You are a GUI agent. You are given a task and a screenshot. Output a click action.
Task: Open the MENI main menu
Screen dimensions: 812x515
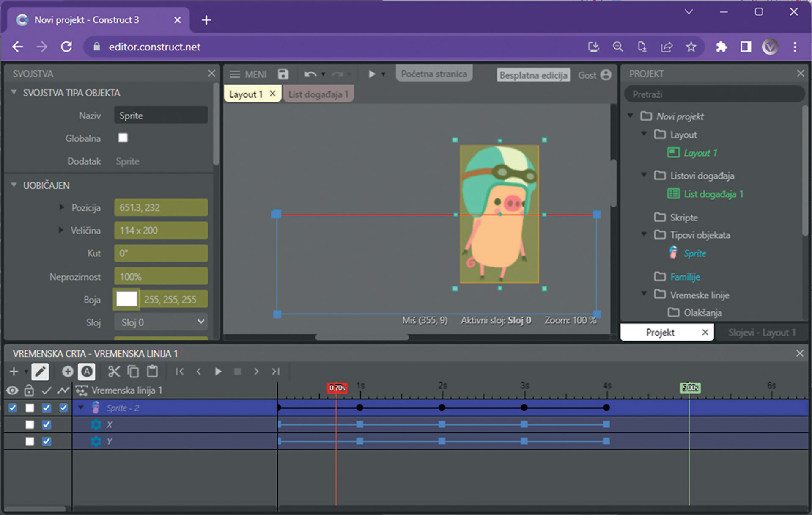[x=248, y=74]
